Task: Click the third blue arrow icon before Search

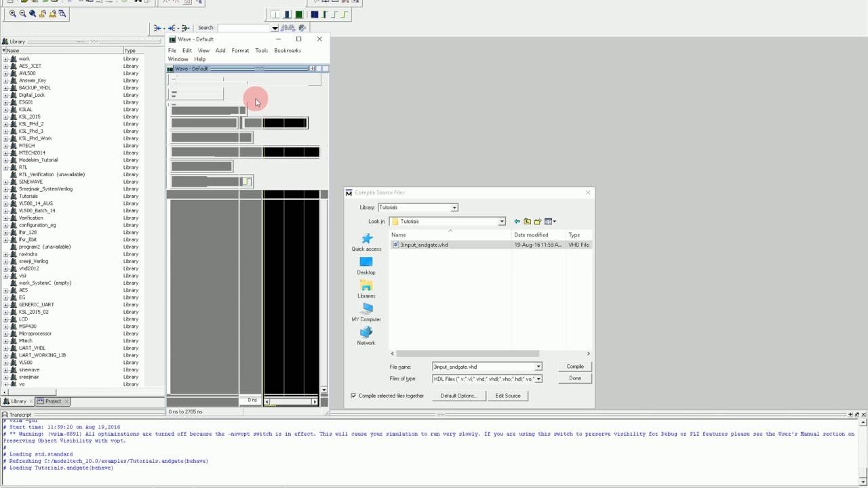Action: 186,28
